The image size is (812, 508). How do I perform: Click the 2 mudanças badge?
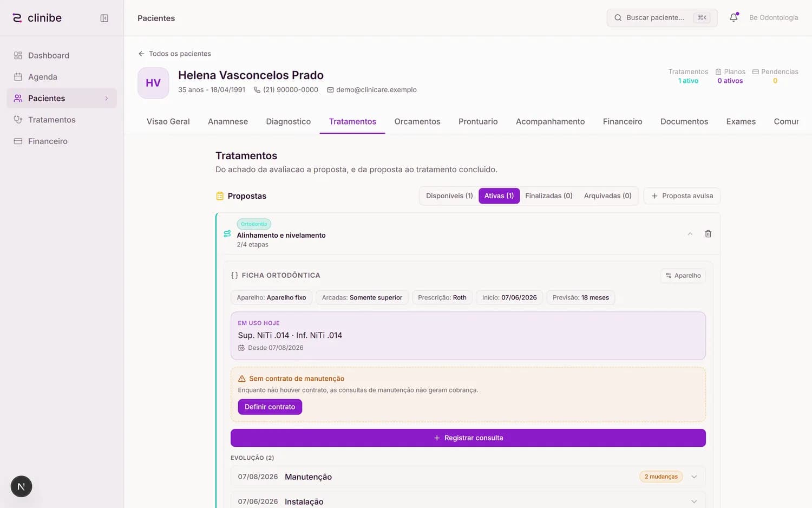661,477
